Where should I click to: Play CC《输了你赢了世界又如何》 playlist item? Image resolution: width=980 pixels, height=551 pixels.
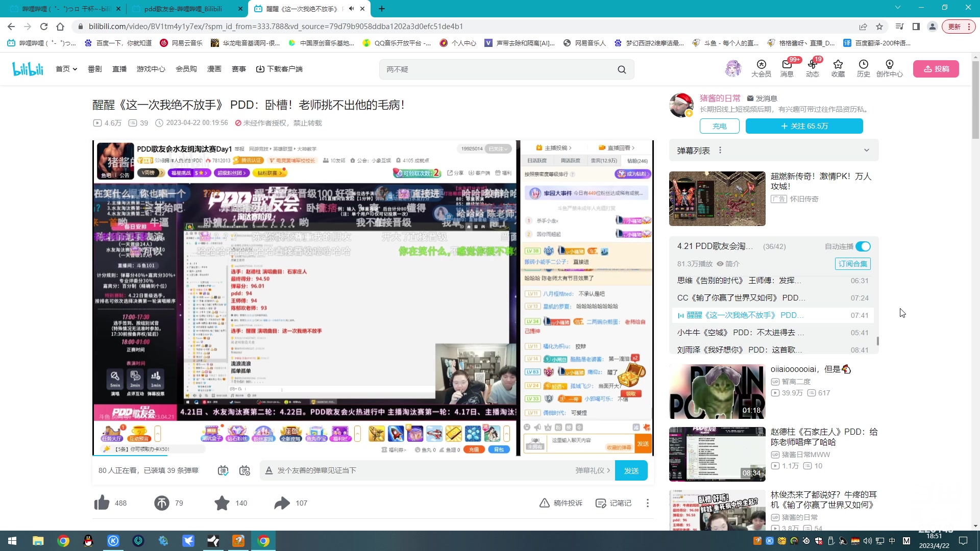[x=773, y=298]
